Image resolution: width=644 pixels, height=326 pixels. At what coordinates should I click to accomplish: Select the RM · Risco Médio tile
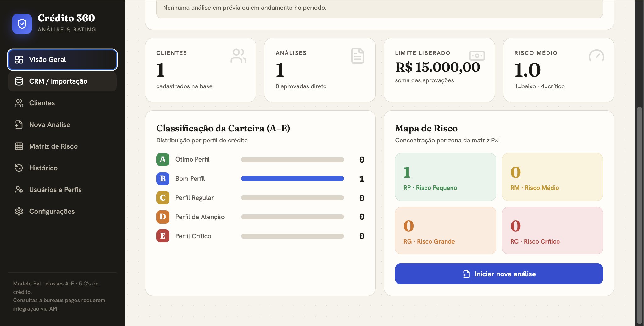pyautogui.click(x=552, y=177)
